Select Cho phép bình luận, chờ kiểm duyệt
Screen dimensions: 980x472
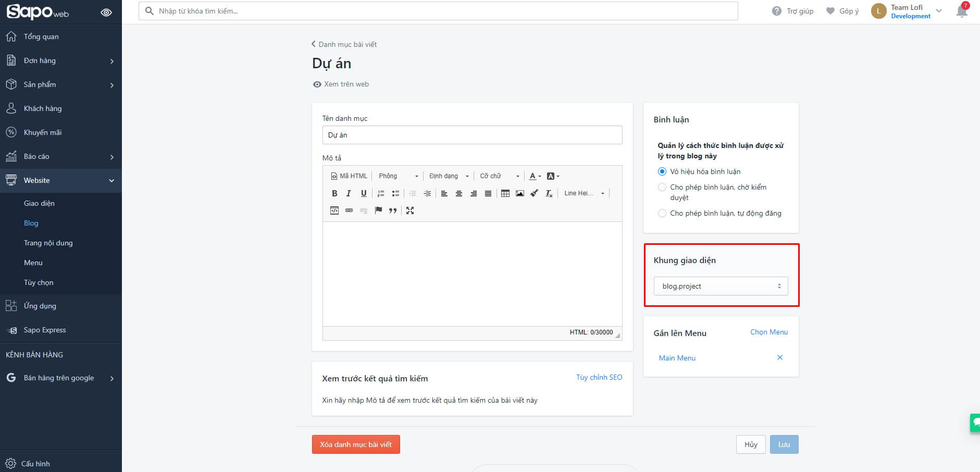[662, 187]
